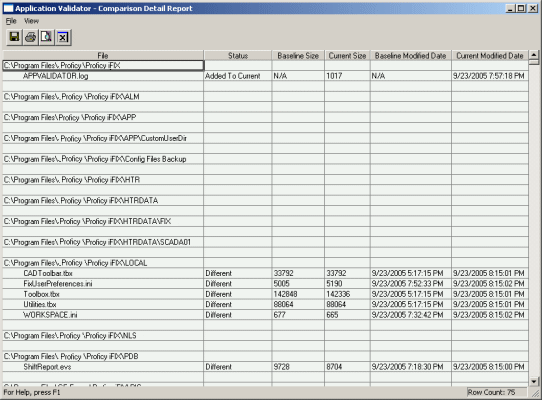Select the 'Added To Current' status cell
Image resolution: width=542 pixels, height=400 pixels.
pos(238,76)
